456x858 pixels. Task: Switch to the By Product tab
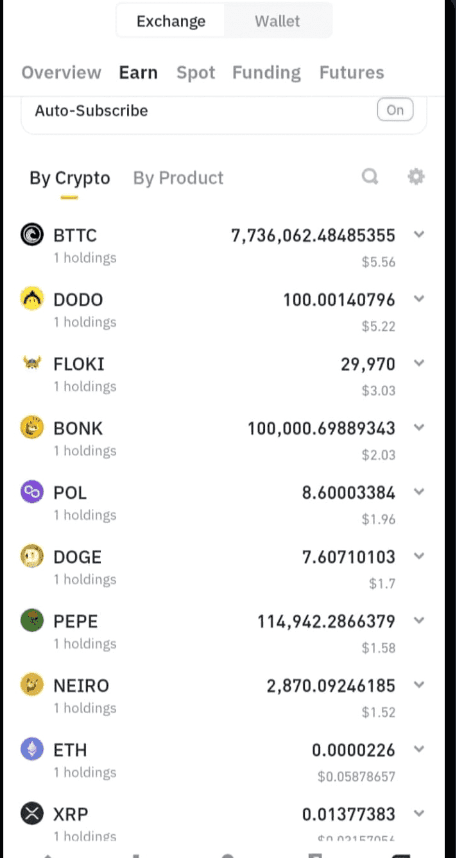(178, 178)
